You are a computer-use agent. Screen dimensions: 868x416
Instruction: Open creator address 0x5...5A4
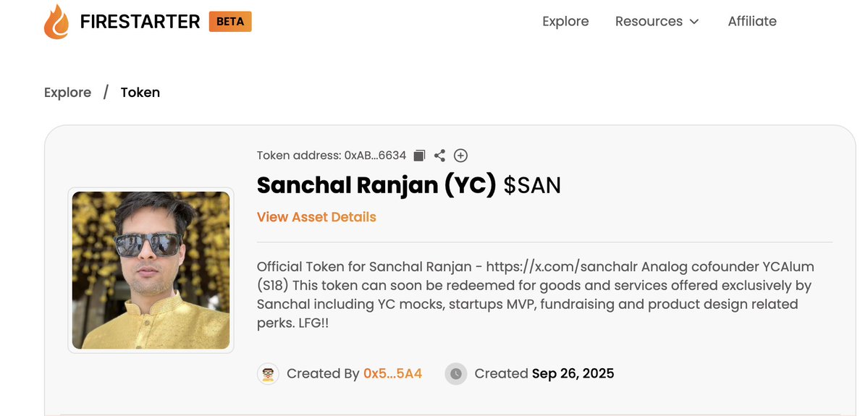[392, 374]
